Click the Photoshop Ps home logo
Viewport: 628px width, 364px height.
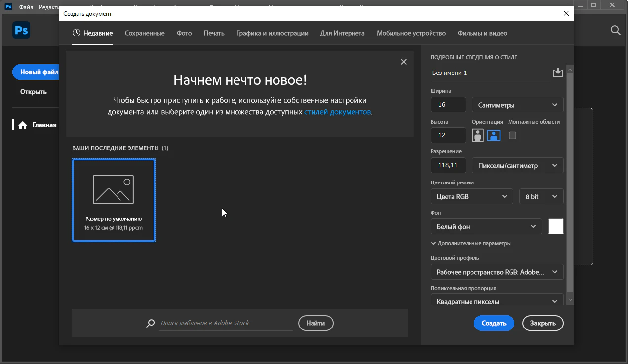point(21,31)
